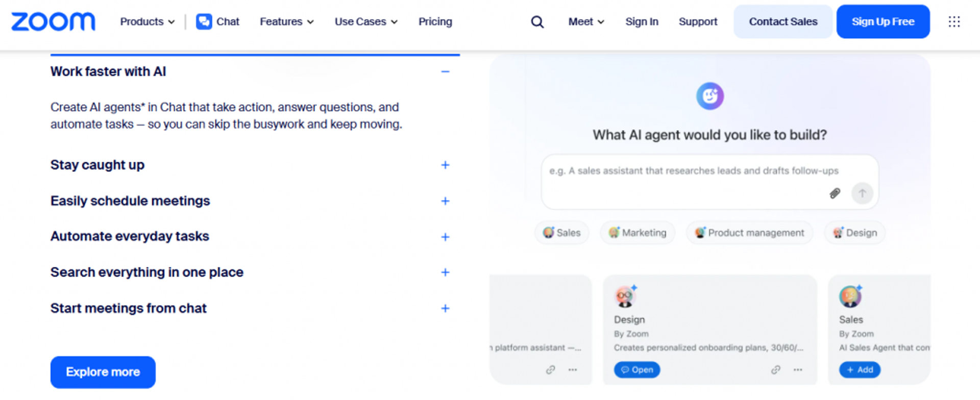Select the Marketing suggestion chip

[638, 233]
